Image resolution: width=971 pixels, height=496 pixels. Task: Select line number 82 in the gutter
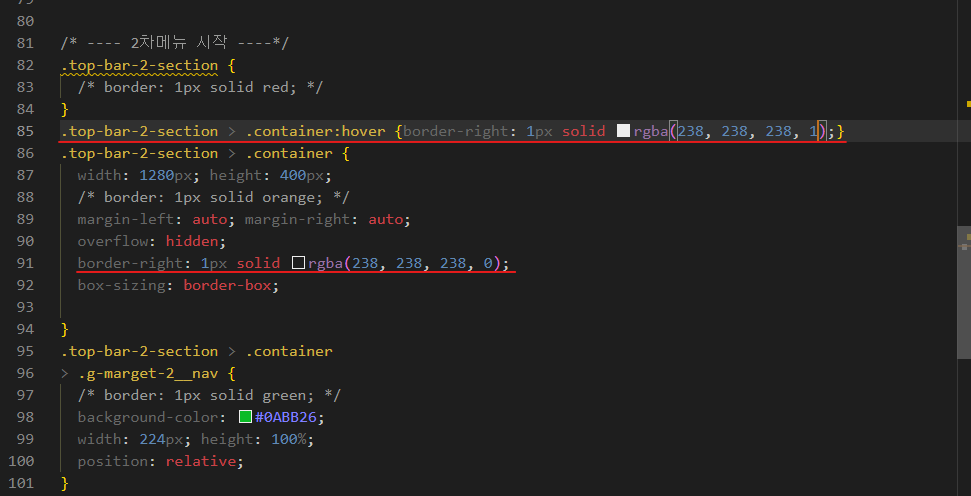click(x=25, y=65)
